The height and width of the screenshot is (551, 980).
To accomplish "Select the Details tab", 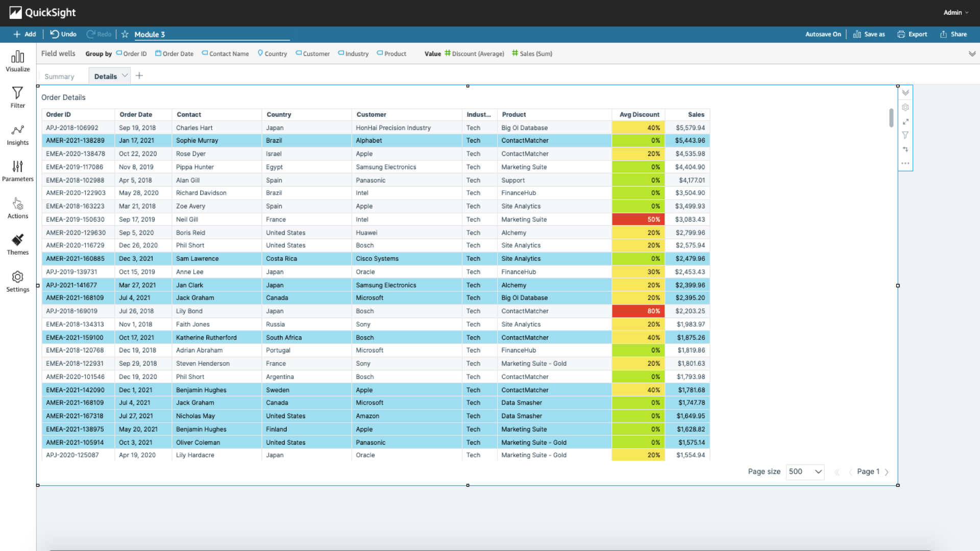I will (106, 77).
